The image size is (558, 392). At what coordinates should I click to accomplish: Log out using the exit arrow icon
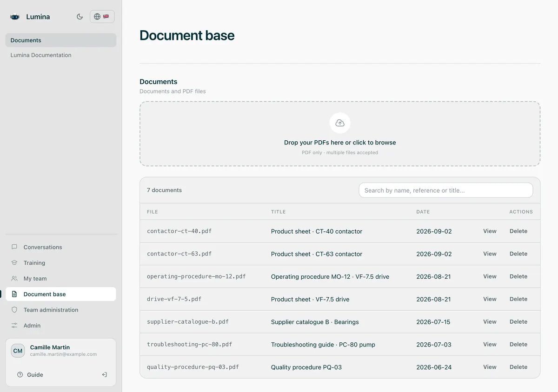click(105, 375)
